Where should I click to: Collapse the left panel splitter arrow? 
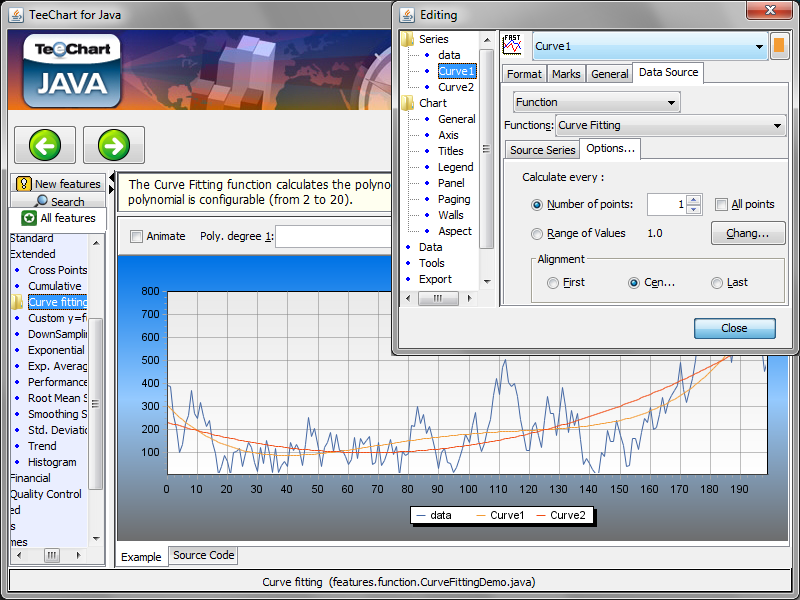(112, 177)
